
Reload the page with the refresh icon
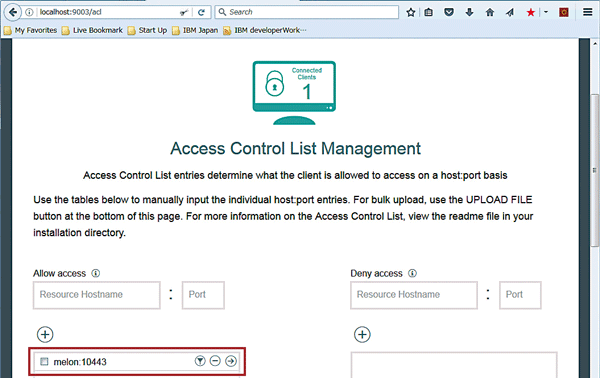201,12
